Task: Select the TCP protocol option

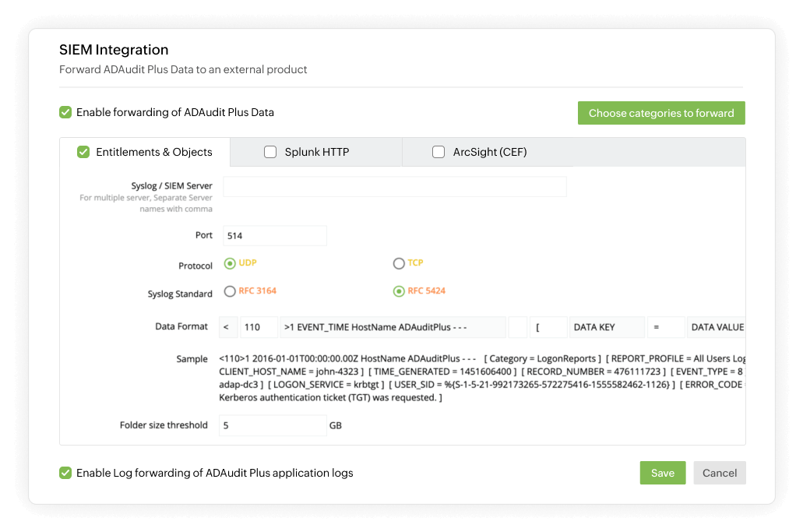Action: click(x=399, y=263)
